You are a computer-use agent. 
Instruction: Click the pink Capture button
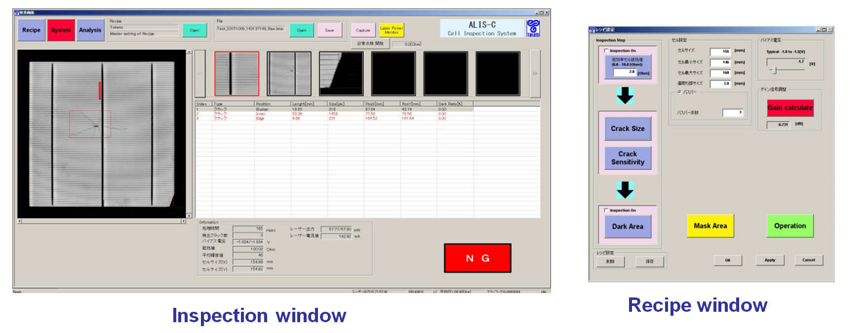pyautogui.click(x=363, y=30)
